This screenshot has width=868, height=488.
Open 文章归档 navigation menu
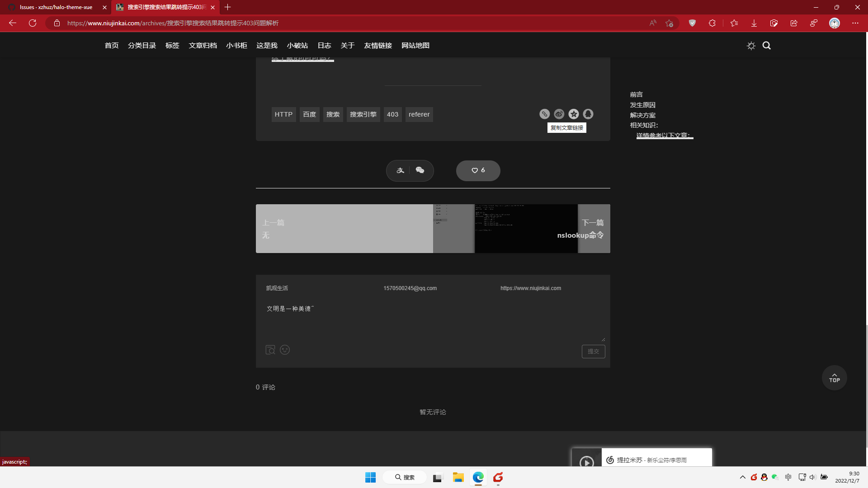coord(203,46)
